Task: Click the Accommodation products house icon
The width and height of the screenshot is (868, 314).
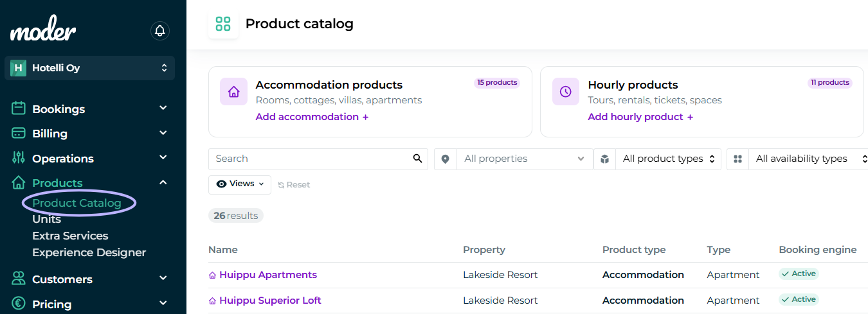Action: click(x=234, y=92)
